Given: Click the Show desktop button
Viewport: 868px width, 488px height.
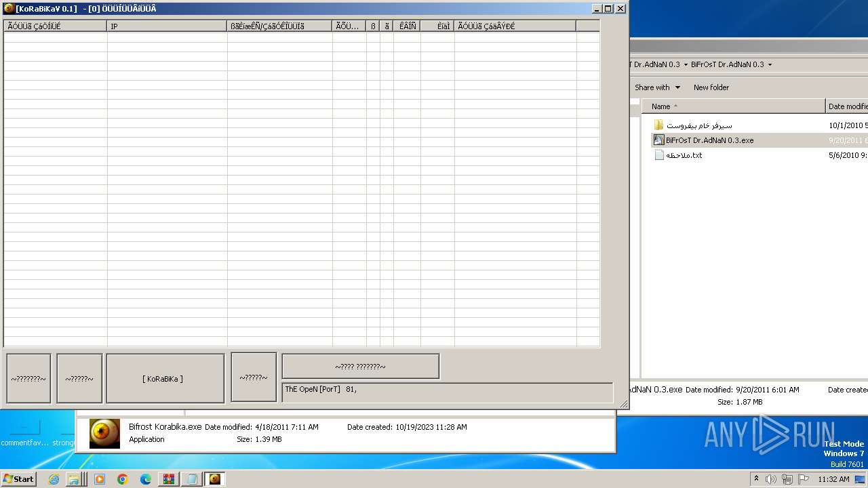Looking at the screenshot, I should tap(860, 479).
